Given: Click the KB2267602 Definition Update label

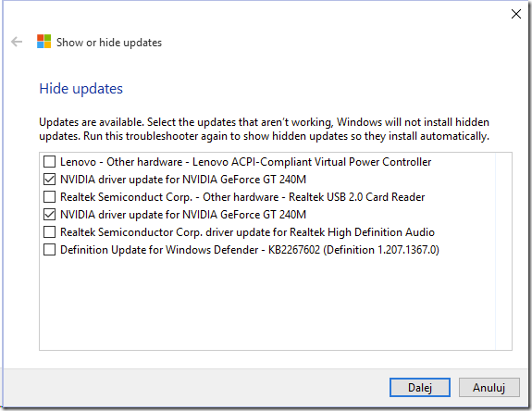Looking at the screenshot, I should tap(250, 250).
